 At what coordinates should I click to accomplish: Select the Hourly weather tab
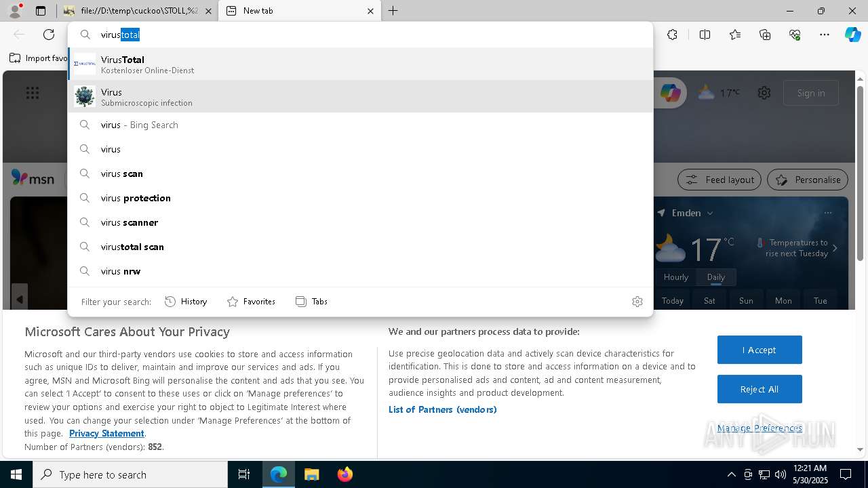click(676, 277)
